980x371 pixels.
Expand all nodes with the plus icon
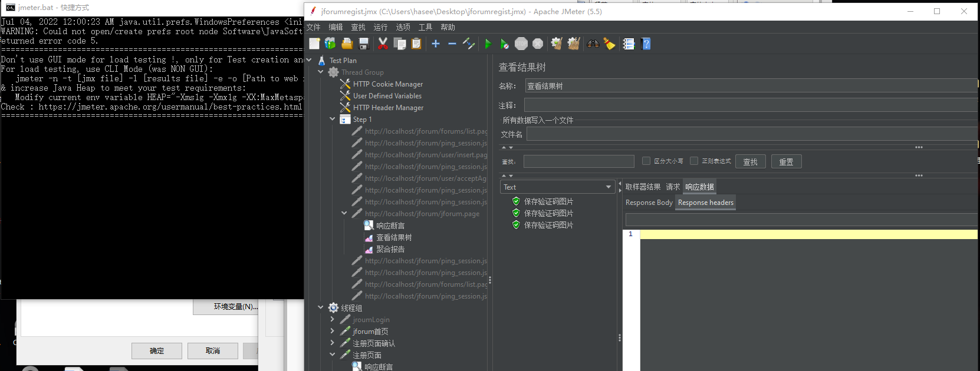pyautogui.click(x=436, y=44)
